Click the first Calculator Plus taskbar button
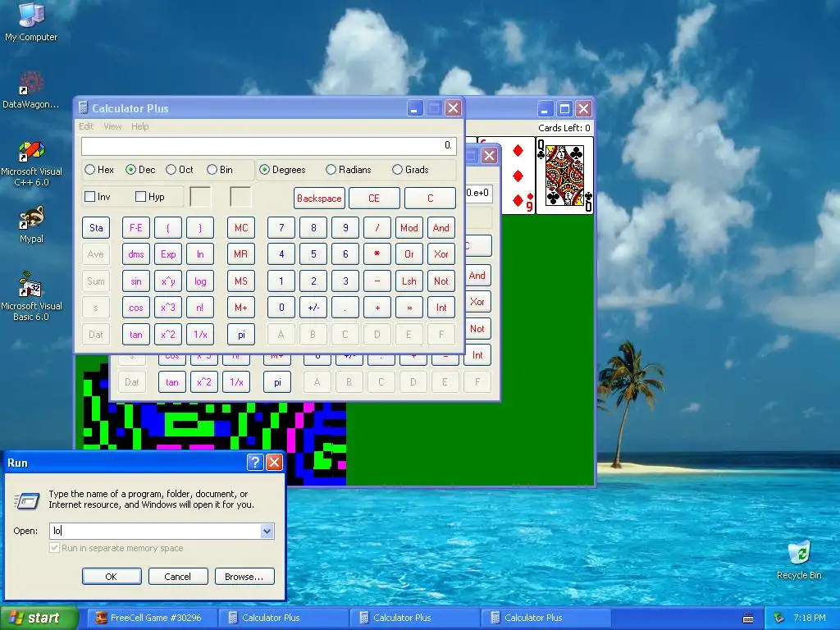840x630 pixels. pos(284,618)
